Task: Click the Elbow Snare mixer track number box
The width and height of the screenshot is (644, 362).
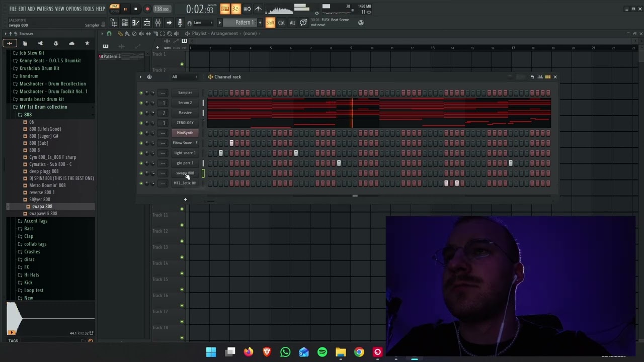Action: (x=163, y=143)
